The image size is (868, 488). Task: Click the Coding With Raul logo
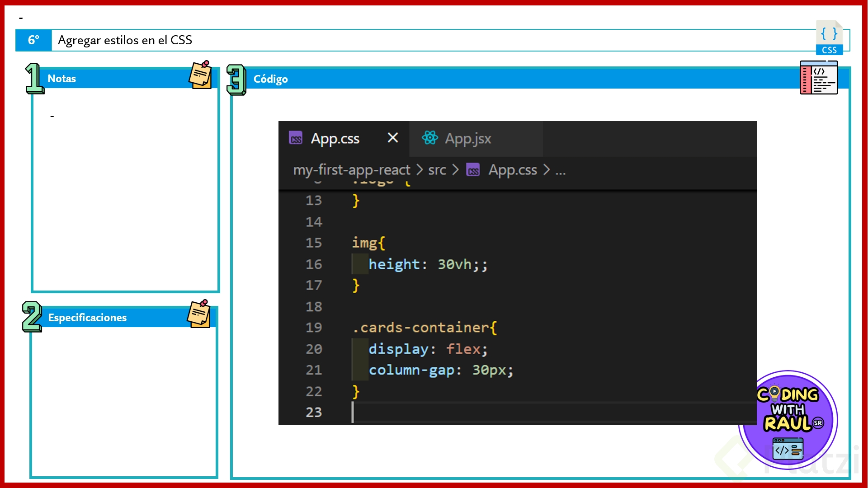[x=788, y=420]
